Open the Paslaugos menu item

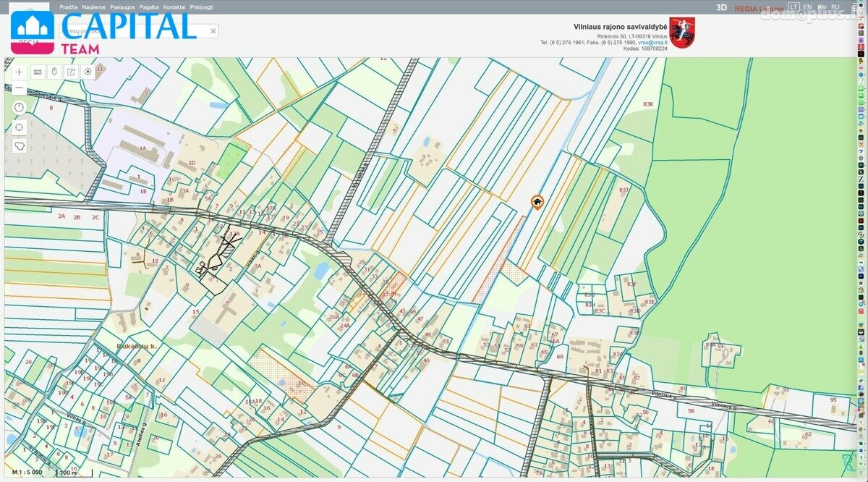pos(123,7)
